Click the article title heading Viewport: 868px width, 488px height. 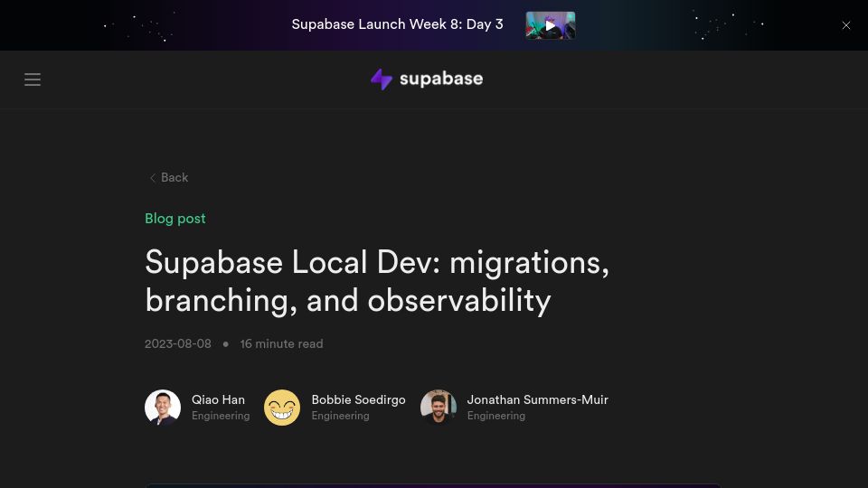[377, 281]
